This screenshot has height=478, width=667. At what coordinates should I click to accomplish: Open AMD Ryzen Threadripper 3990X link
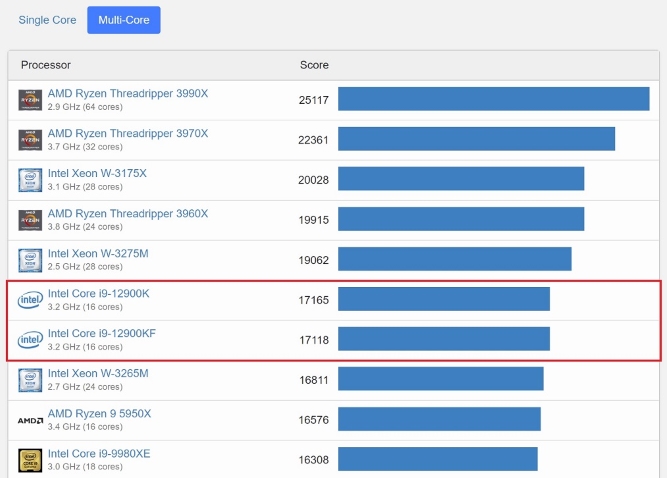pyautogui.click(x=128, y=94)
